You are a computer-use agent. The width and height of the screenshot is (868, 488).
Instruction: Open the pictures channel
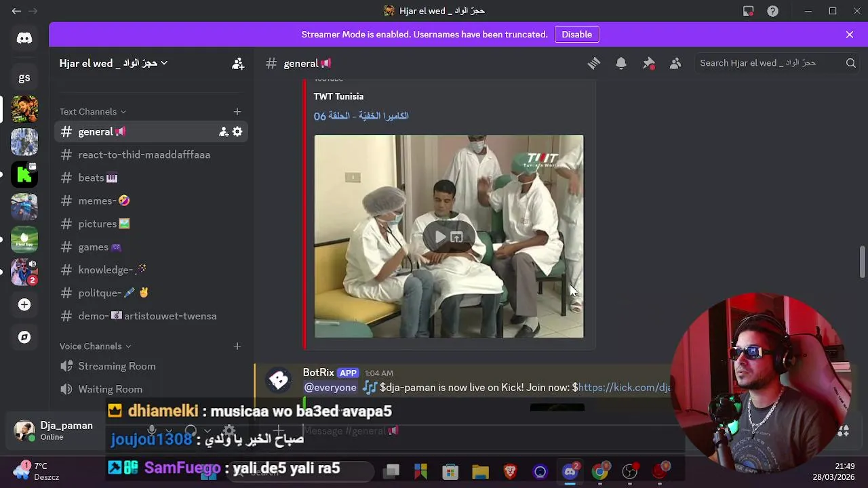click(x=151, y=224)
